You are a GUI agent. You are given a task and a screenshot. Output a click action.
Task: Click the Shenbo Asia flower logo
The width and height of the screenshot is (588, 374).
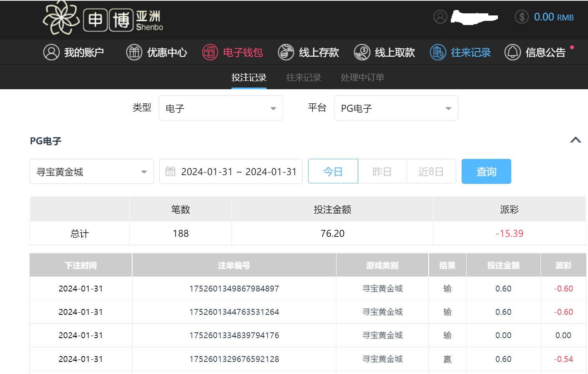click(x=61, y=18)
